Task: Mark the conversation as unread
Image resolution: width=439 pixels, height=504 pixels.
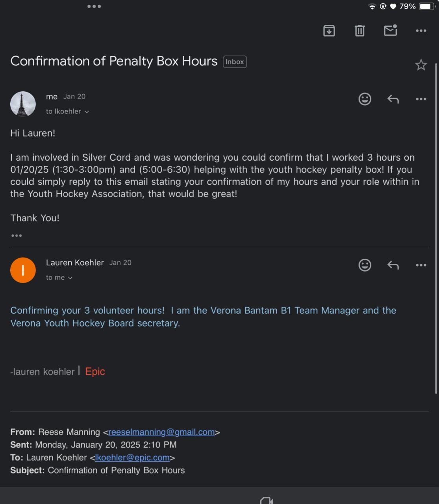Action: (x=390, y=30)
